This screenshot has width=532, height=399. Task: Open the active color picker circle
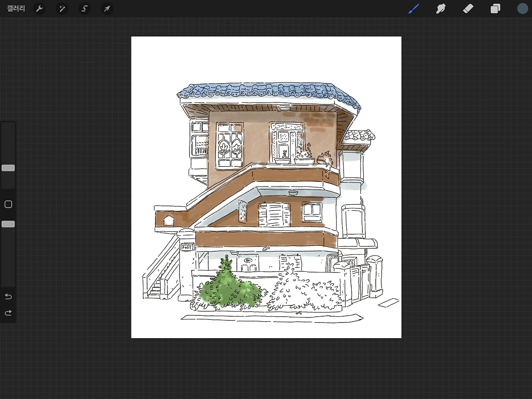[522, 8]
